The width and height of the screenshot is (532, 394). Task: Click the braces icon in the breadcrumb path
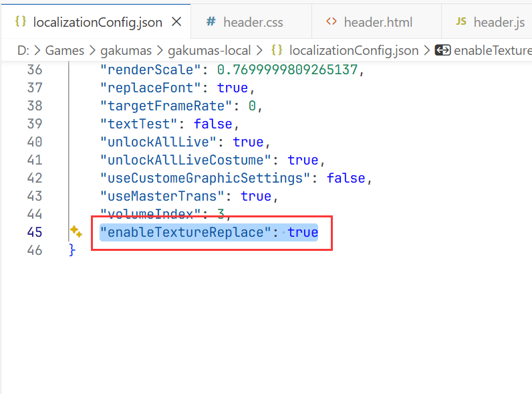[x=277, y=50]
